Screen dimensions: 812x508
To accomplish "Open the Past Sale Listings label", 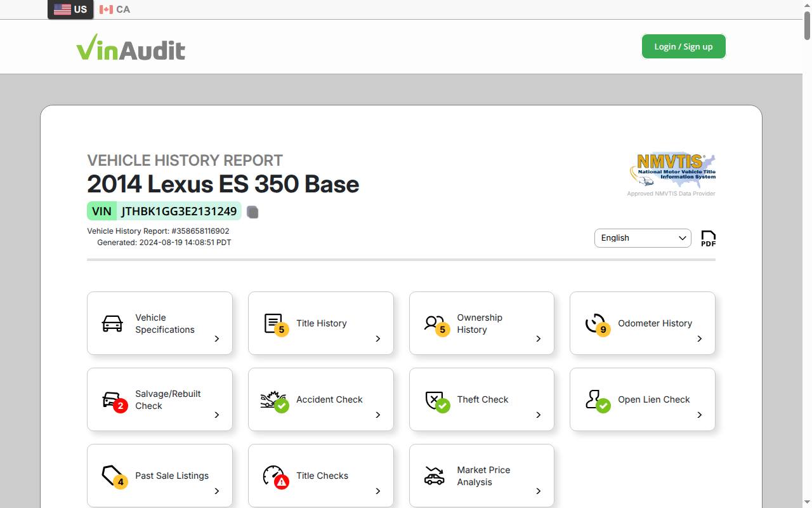I will tap(172, 476).
